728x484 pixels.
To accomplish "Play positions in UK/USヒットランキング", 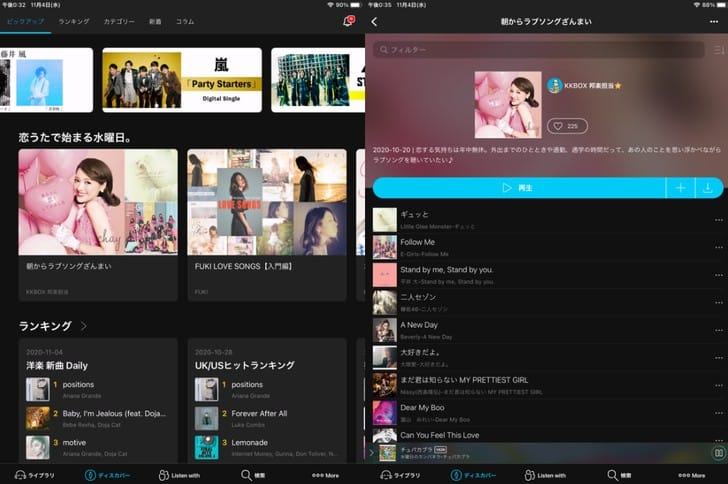I will (x=267, y=389).
